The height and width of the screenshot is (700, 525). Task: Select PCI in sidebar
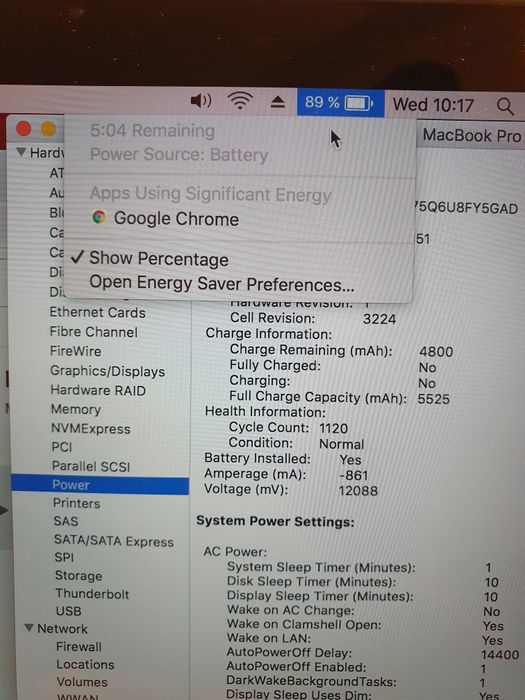(x=61, y=447)
